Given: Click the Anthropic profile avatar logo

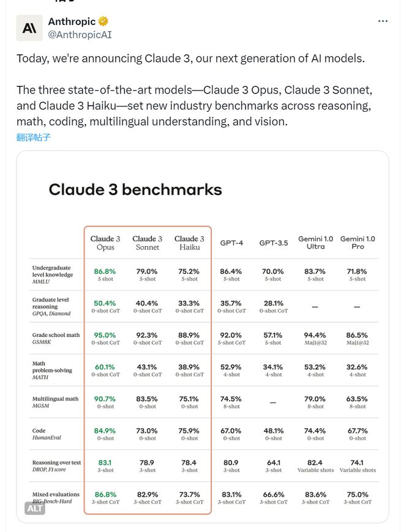Looking at the screenshot, I should [x=29, y=28].
